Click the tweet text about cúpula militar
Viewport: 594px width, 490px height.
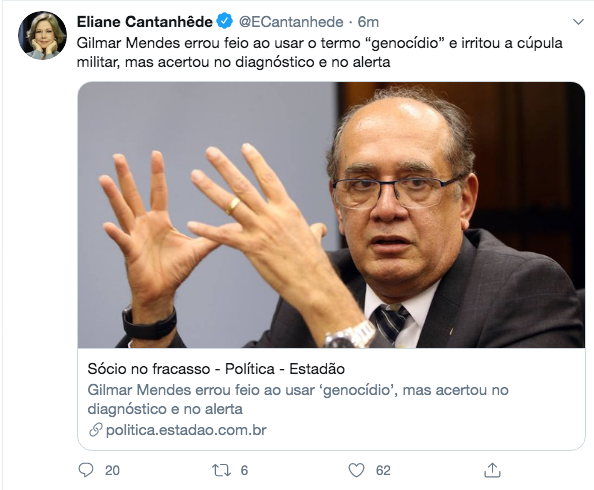[319, 52]
